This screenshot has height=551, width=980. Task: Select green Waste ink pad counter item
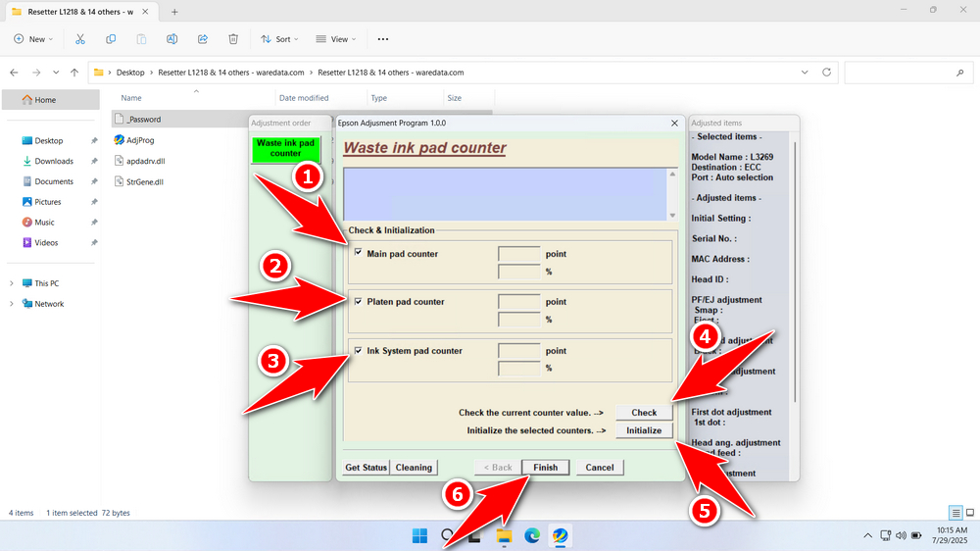285,148
